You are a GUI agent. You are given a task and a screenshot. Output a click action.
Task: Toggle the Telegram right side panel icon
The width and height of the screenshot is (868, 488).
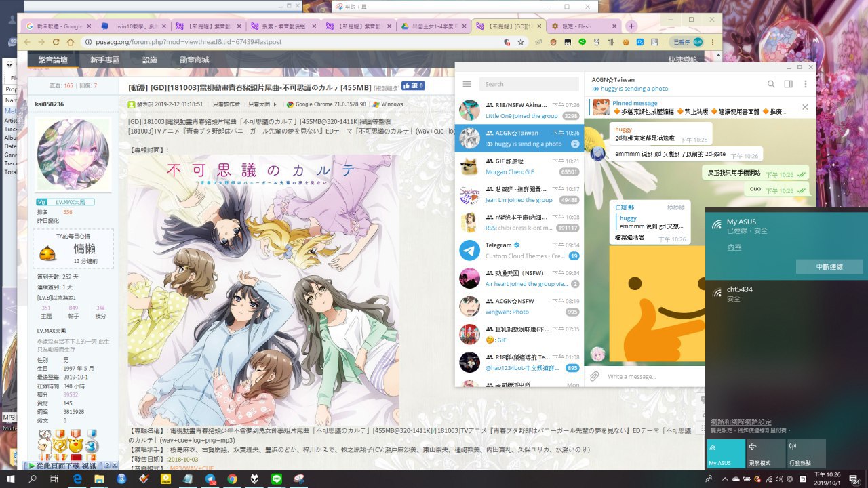click(x=789, y=84)
